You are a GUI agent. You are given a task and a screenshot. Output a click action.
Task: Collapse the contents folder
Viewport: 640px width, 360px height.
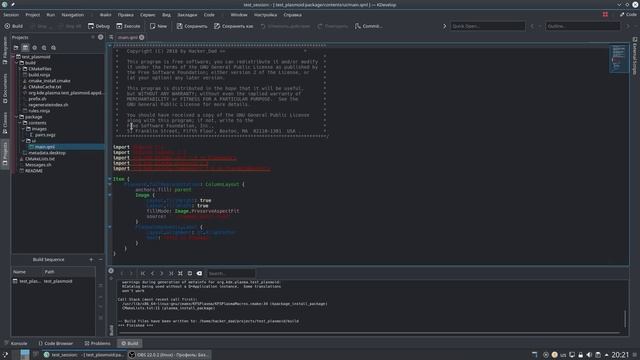click(x=20, y=123)
